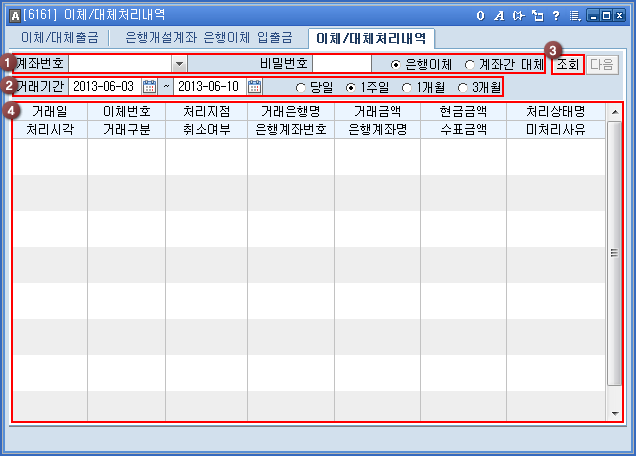Click the 거래금액 column header

click(377, 111)
